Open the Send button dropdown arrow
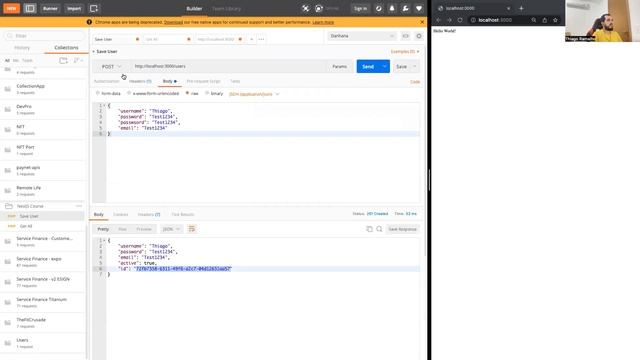The height and width of the screenshot is (360, 640). 384,67
